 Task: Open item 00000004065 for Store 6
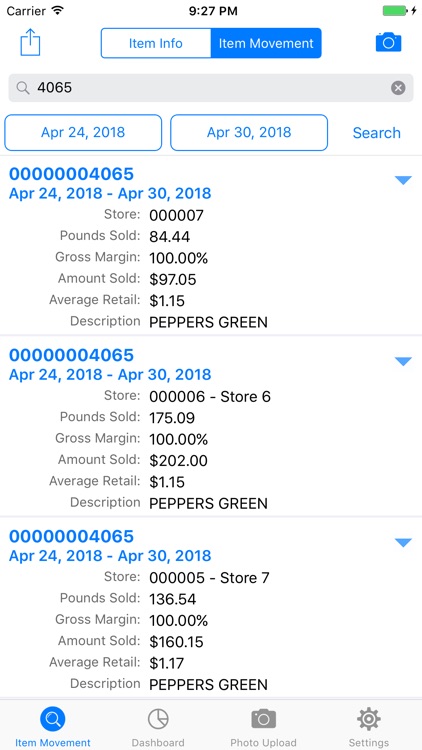coord(72,355)
